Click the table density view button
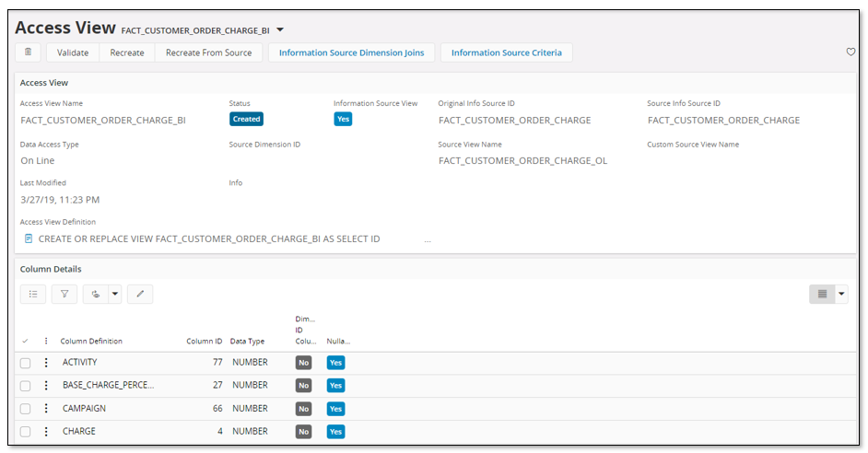Viewport: 868px width, 453px height. click(x=821, y=294)
